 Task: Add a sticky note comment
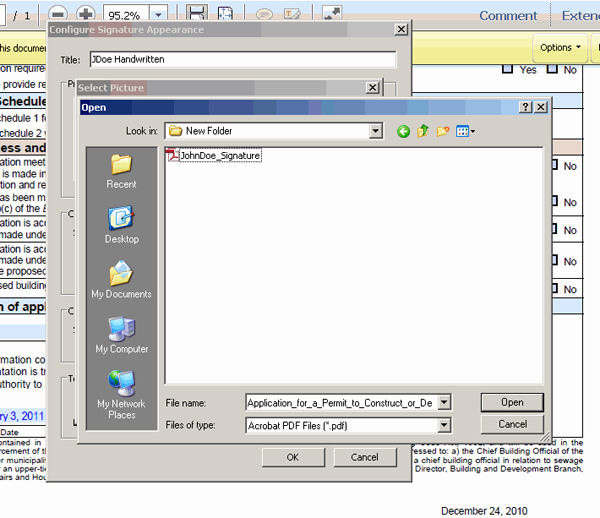264,15
